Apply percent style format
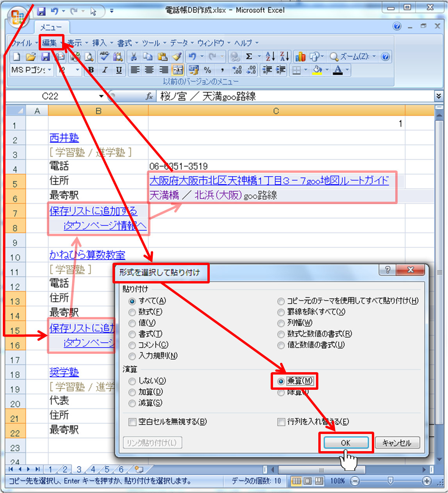Image resolution: width=448 pixels, height=493 pixels. pyautogui.click(x=208, y=70)
